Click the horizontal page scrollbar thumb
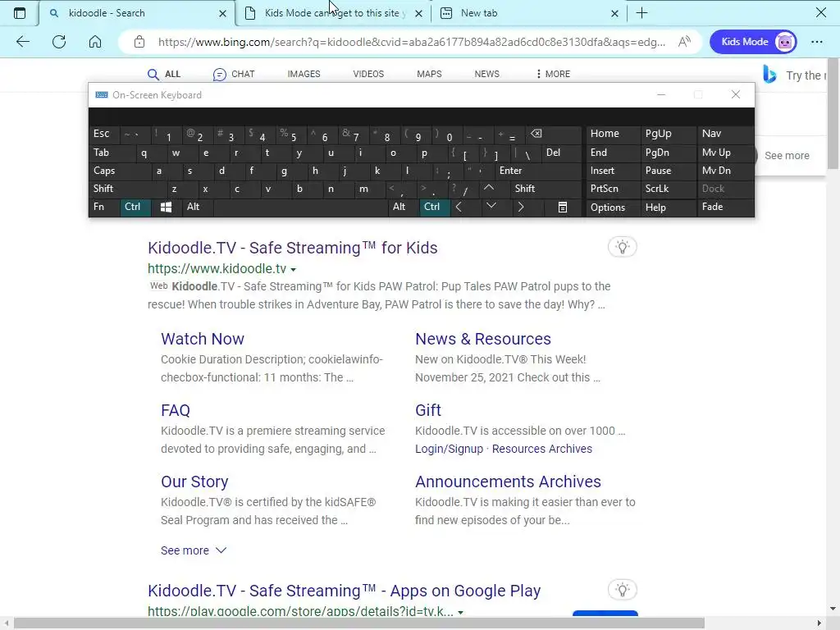840x630 pixels. tap(359, 623)
